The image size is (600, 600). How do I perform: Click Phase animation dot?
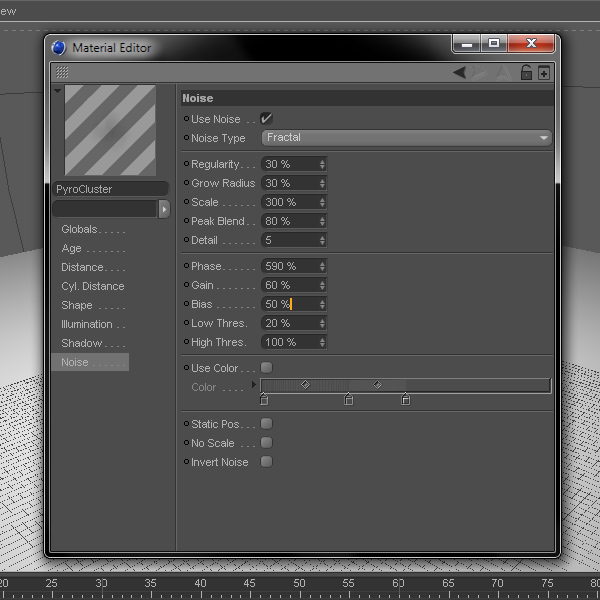point(186,265)
